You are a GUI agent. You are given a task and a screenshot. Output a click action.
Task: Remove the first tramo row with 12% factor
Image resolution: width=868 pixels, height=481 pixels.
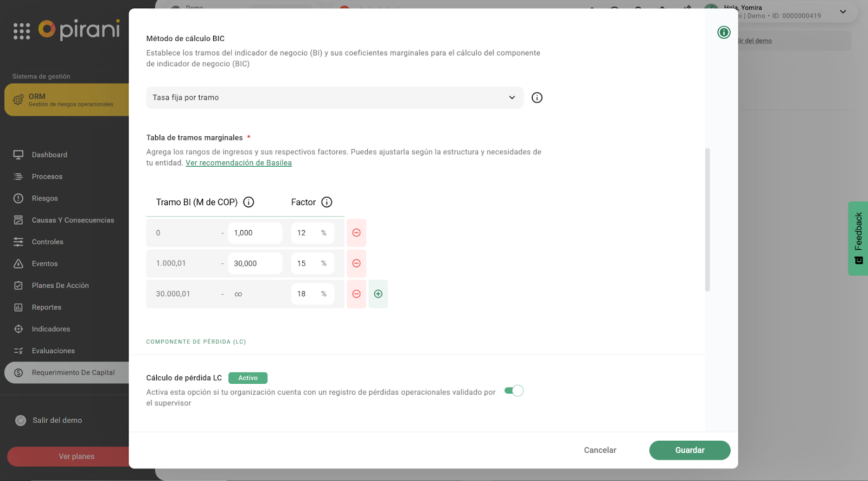click(x=356, y=233)
